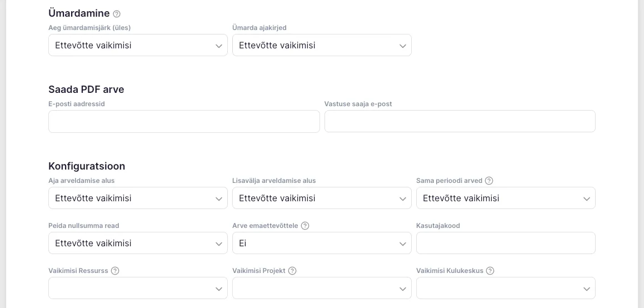Focus the Vastuse saaja e-post field
This screenshot has height=308, width=644.
pos(460,122)
